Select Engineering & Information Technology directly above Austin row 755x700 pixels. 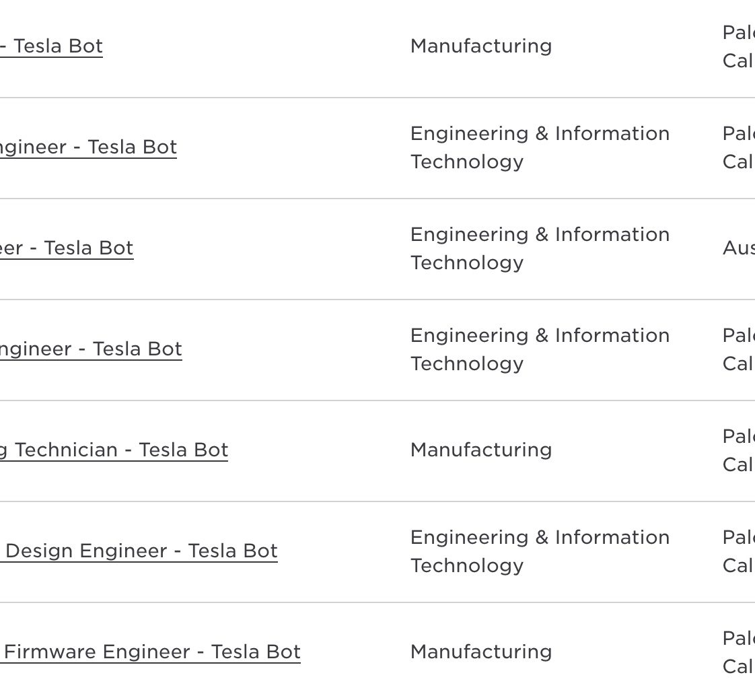[x=540, y=147]
